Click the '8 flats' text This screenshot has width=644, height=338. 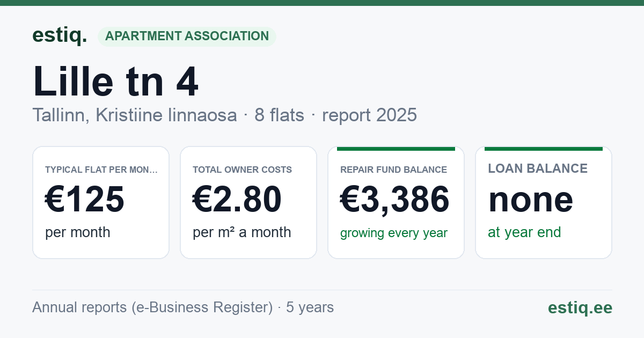pyautogui.click(x=279, y=115)
